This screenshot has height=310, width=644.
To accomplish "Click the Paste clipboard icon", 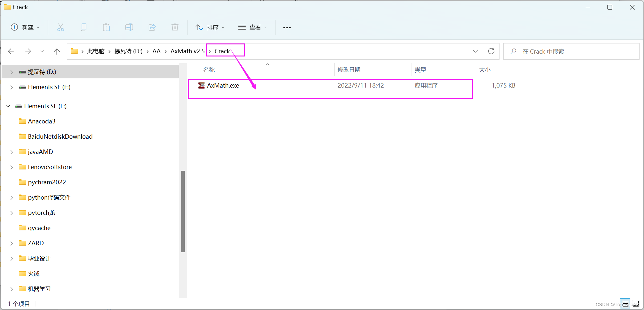I will tap(106, 28).
